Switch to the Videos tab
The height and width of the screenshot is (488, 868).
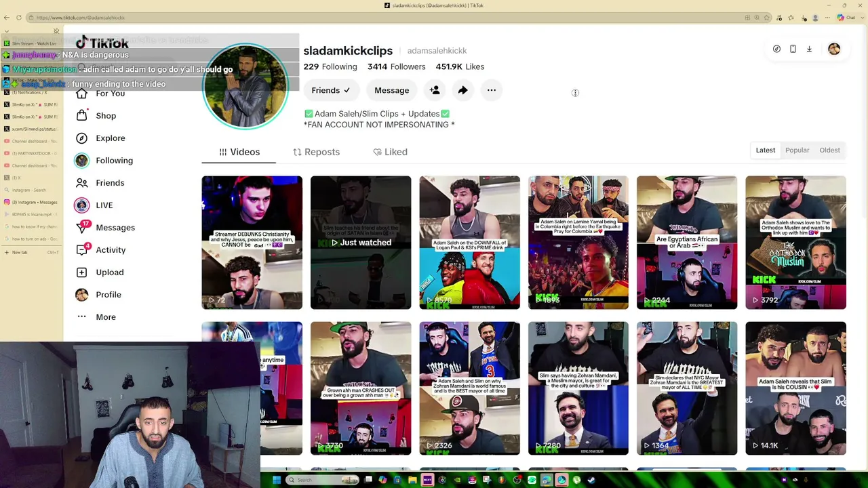(239, 152)
